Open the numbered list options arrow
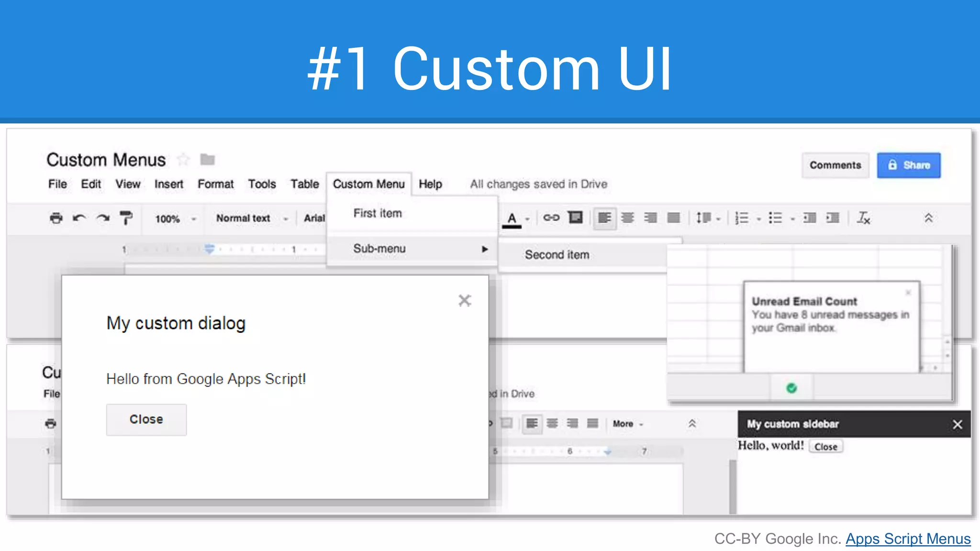The width and height of the screenshot is (980, 551). point(759,219)
